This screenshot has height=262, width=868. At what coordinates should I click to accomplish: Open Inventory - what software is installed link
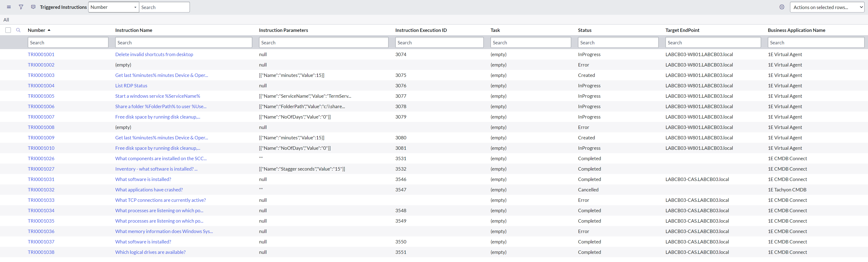coord(156,169)
